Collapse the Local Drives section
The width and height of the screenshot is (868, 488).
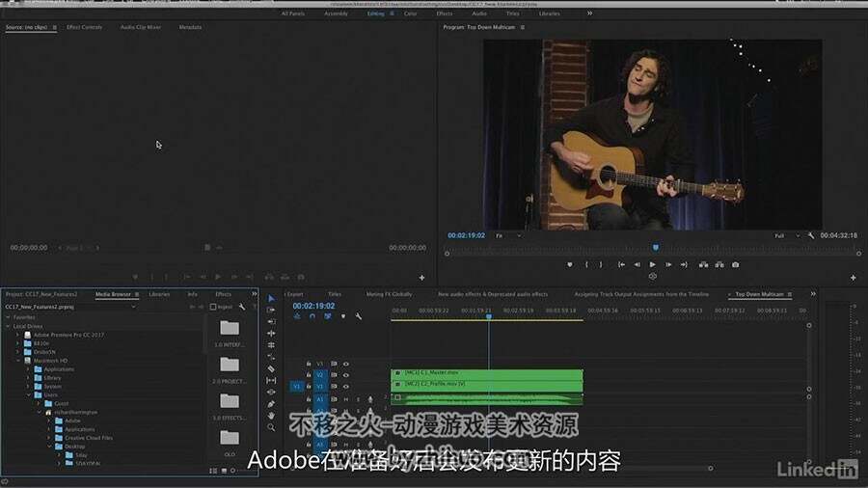click(x=8, y=326)
